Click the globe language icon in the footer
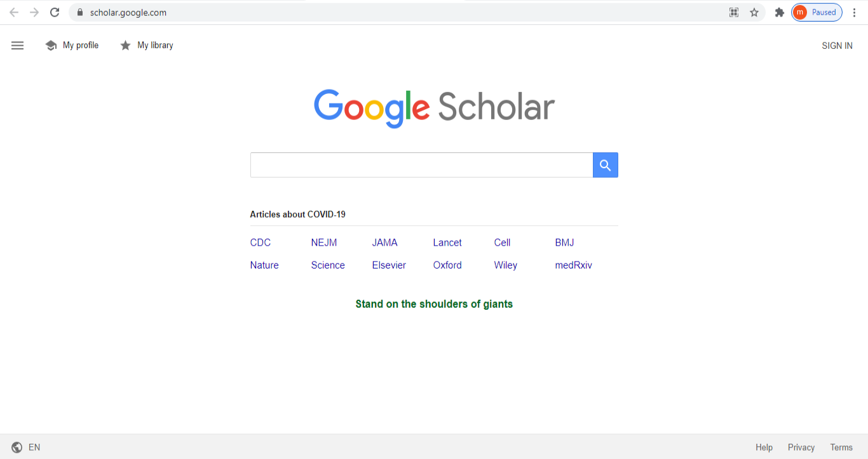This screenshot has width=868, height=459. 17,447
